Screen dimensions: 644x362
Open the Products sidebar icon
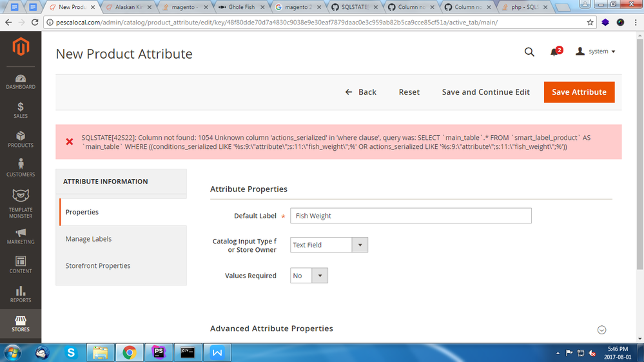pyautogui.click(x=21, y=138)
